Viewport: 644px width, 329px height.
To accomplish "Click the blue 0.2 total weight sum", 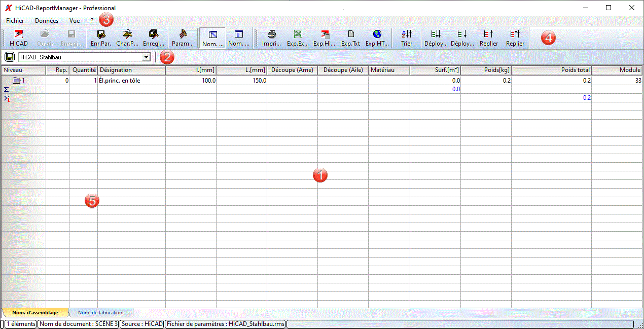I will tap(552, 97).
